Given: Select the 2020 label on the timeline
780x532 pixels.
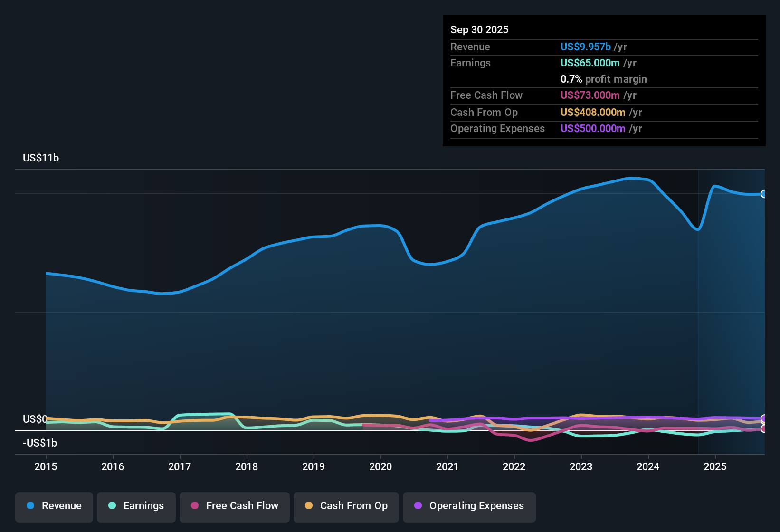Looking at the screenshot, I should pyautogui.click(x=380, y=467).
